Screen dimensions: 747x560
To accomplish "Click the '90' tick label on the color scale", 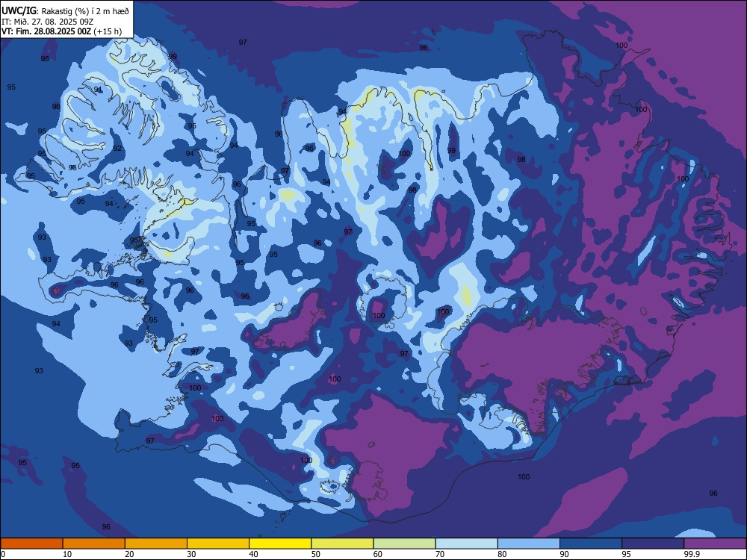I will [564, 554].
